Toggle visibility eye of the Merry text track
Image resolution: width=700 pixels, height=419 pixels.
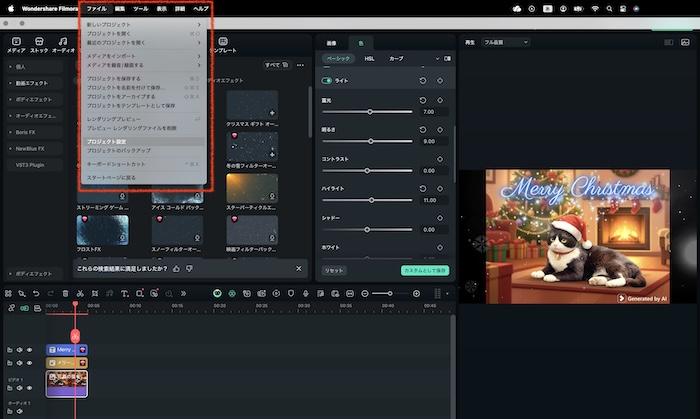[29, 350]
